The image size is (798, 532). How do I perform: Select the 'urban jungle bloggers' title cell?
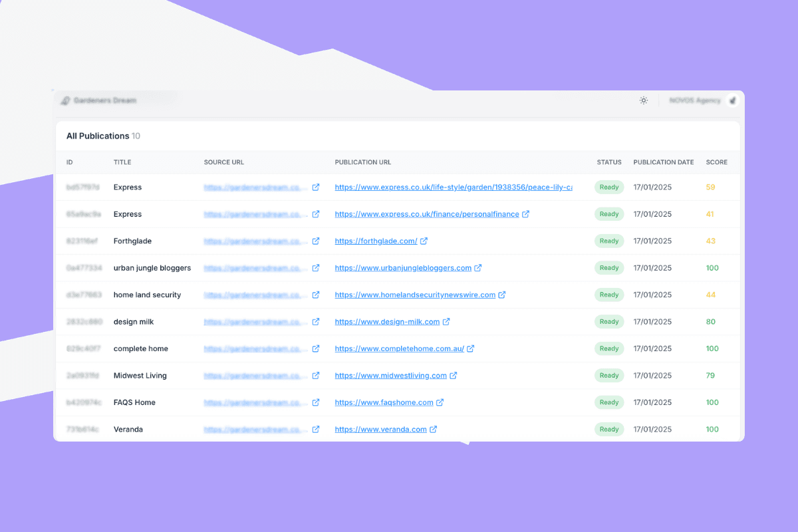pos(152,268)
